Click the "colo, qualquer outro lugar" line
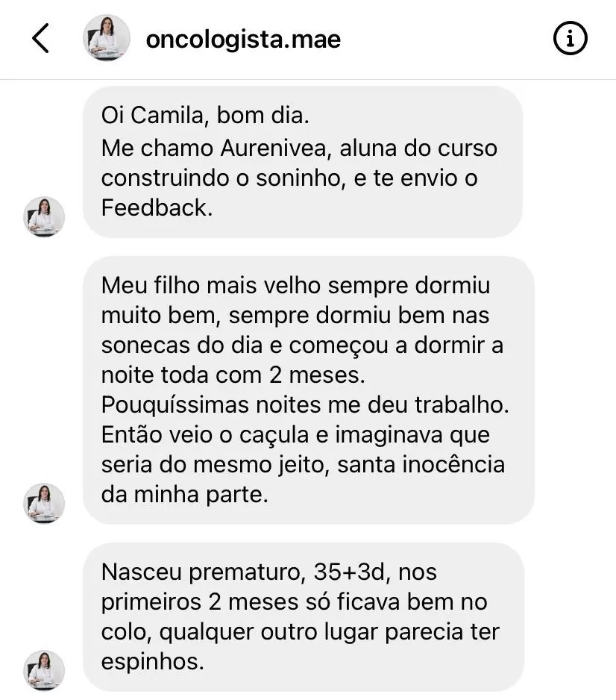This screenshot has width=616, height=700. [300, 632]
